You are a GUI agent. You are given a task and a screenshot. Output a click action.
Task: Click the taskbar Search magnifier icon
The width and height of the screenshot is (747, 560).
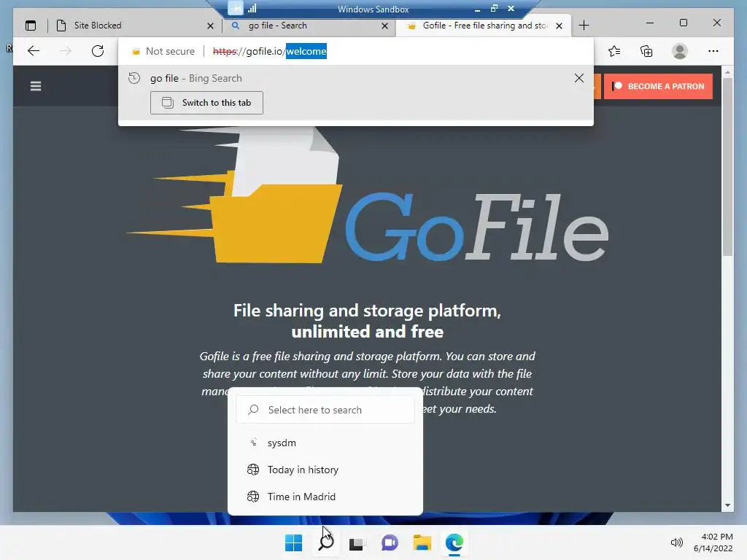click(326, 542)
